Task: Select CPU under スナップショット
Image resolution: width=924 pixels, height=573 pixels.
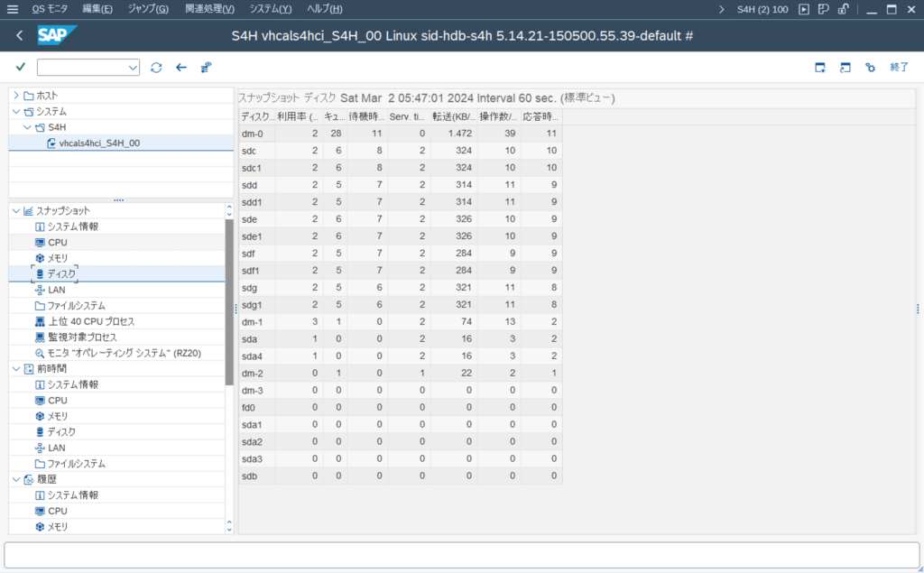Action: [x=58, y=243]
